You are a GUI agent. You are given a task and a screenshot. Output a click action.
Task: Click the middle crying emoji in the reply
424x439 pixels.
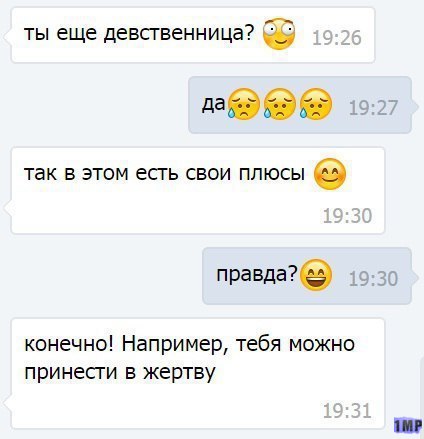click(x=280, y=104)
